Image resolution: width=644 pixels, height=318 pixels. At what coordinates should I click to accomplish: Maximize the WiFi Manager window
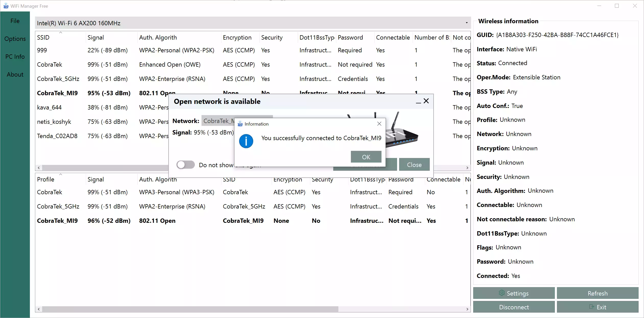617,6
